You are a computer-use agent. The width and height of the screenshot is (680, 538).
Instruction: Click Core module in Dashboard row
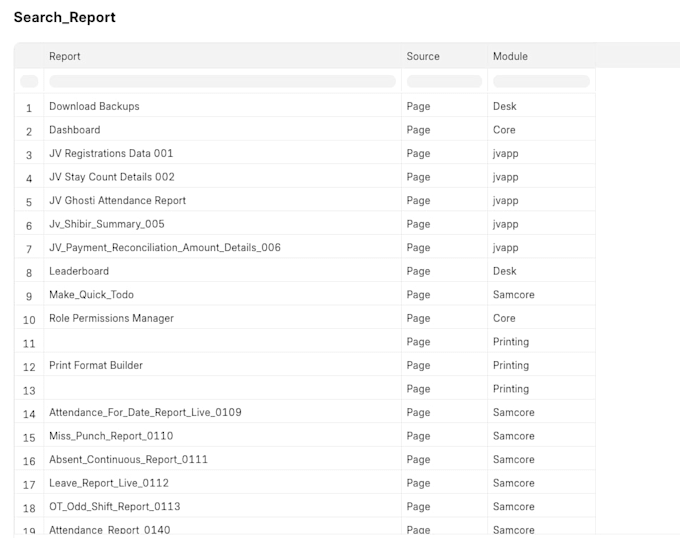[x=504, y=130]
